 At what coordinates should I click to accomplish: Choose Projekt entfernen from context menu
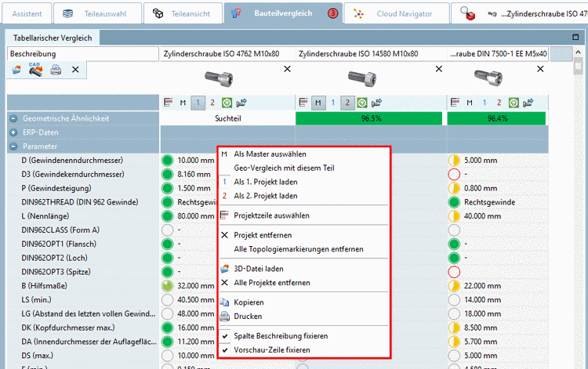click(x=303, y=235)
